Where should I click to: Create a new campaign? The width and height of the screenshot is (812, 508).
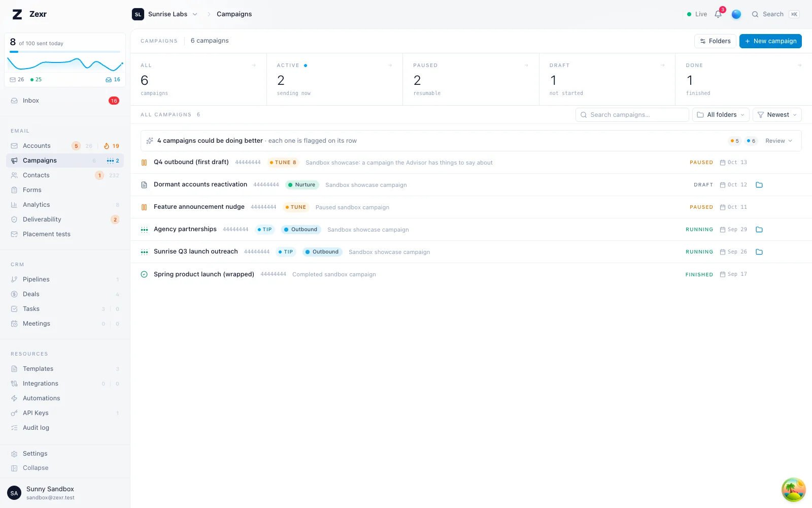point(770,41)
